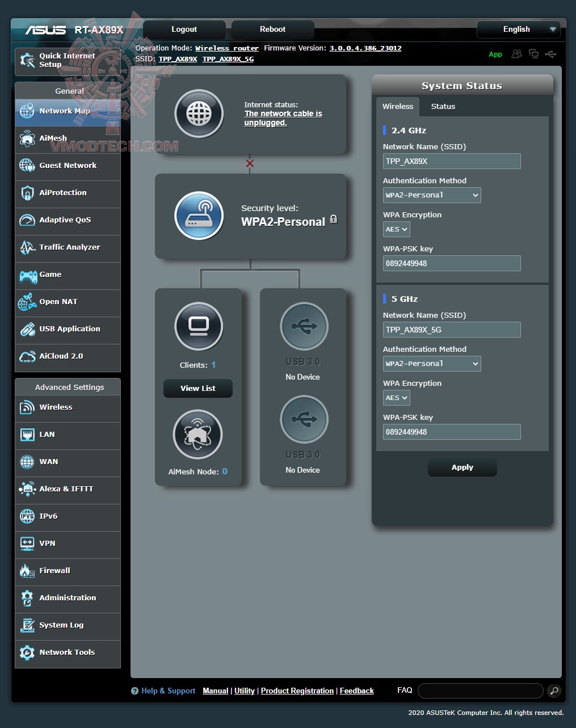576x728 pixels.
Task: Click the client list icon near App label
Action: pyautogui.click(x=517, y=54)
